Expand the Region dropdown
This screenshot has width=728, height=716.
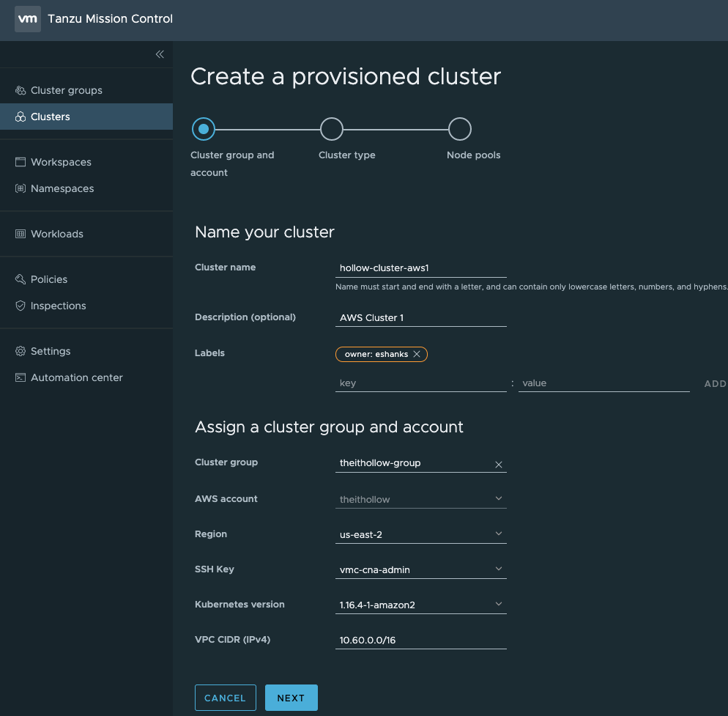coord(498,534)
